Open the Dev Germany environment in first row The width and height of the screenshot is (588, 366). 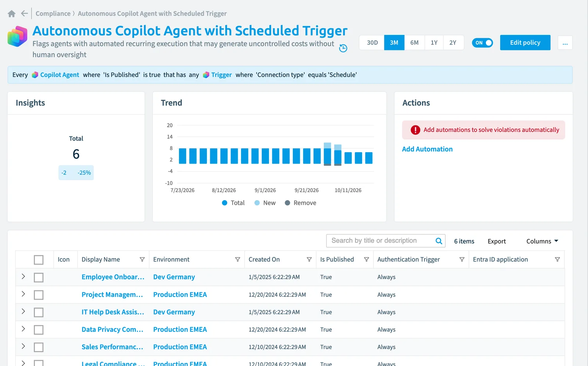pyautogui.click(x=174, y=277)
